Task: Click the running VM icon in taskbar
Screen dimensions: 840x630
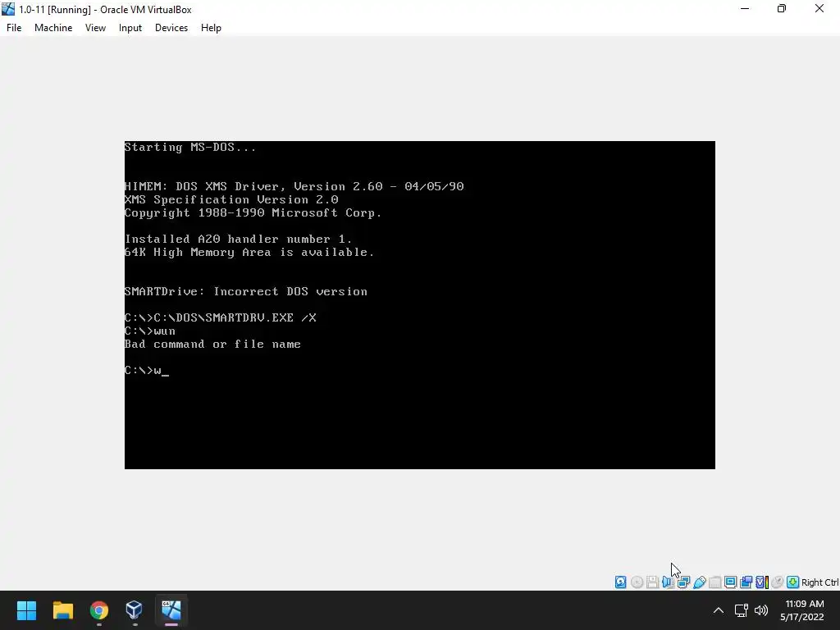Action: (x=171, y=610)
